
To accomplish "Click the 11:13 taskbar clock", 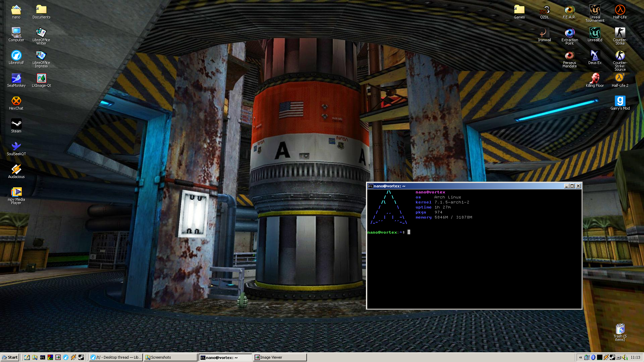I will (x=635, y=357).
